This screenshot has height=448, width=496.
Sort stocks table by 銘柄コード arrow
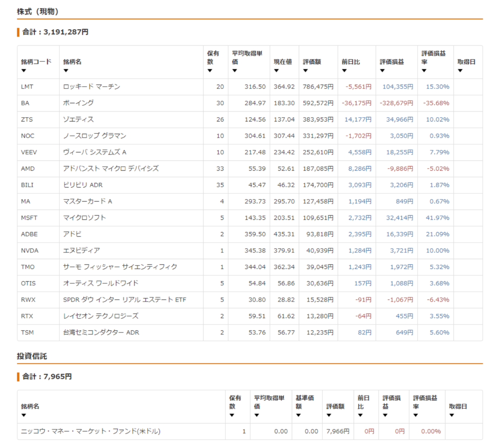pos(24,71)
